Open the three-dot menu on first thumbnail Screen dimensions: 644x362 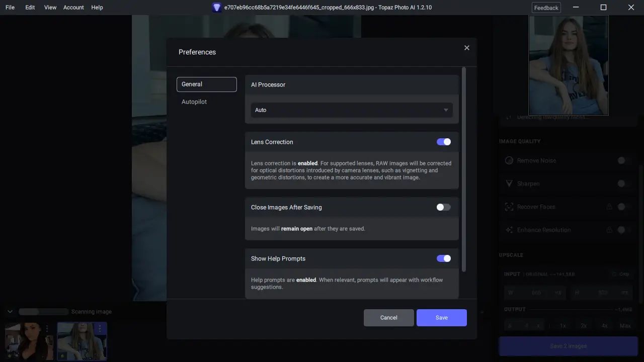pyautogui.click(x=47, y=328)
